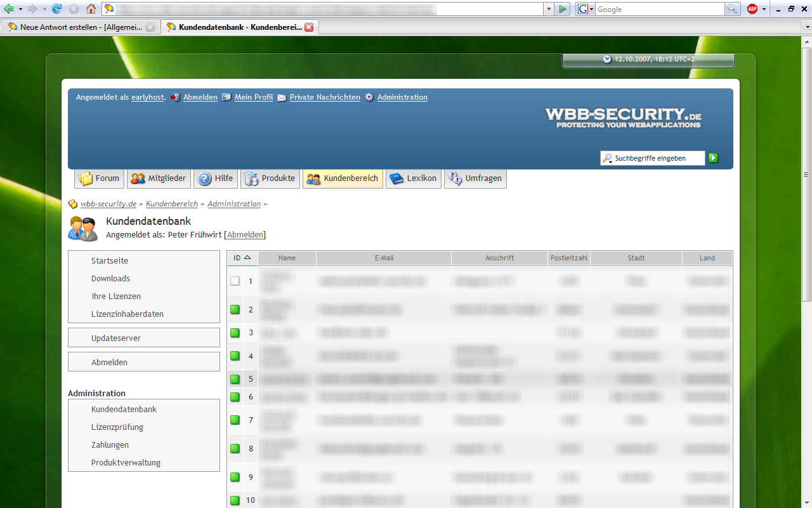Close the Kundendatenbank browser tab
Screen dimensions: 812x508
tap(309, 27)
